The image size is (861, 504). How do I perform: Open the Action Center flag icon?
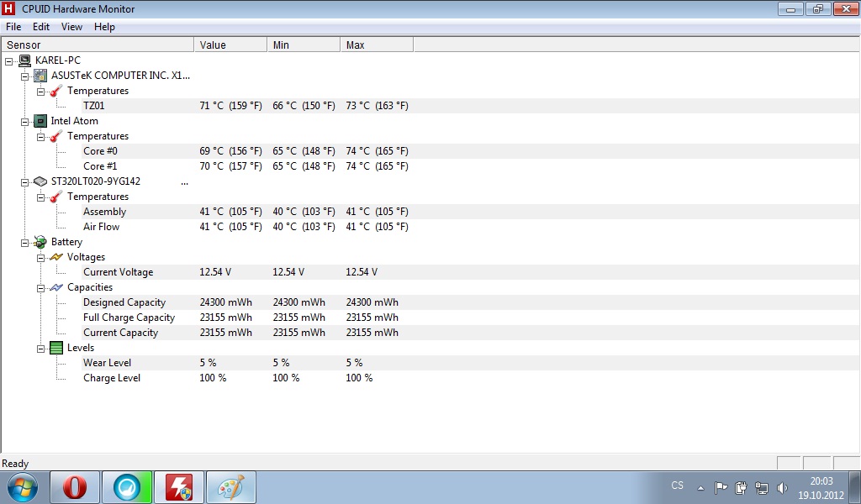pos(721,487)
